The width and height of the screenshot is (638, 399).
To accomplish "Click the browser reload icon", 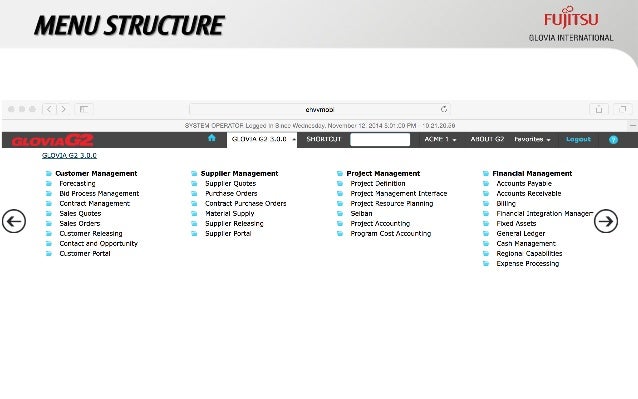I will (x=444, y=109).
